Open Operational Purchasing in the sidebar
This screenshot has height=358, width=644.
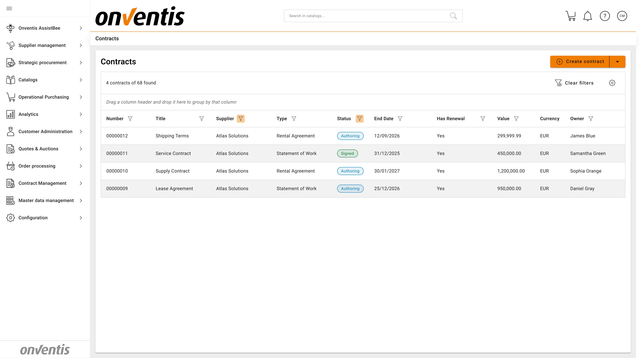coord(44,97)
